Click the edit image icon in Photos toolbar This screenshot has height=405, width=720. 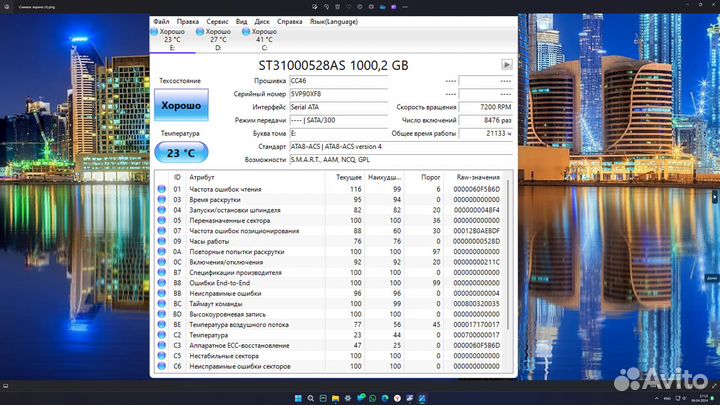pos(315,7)
